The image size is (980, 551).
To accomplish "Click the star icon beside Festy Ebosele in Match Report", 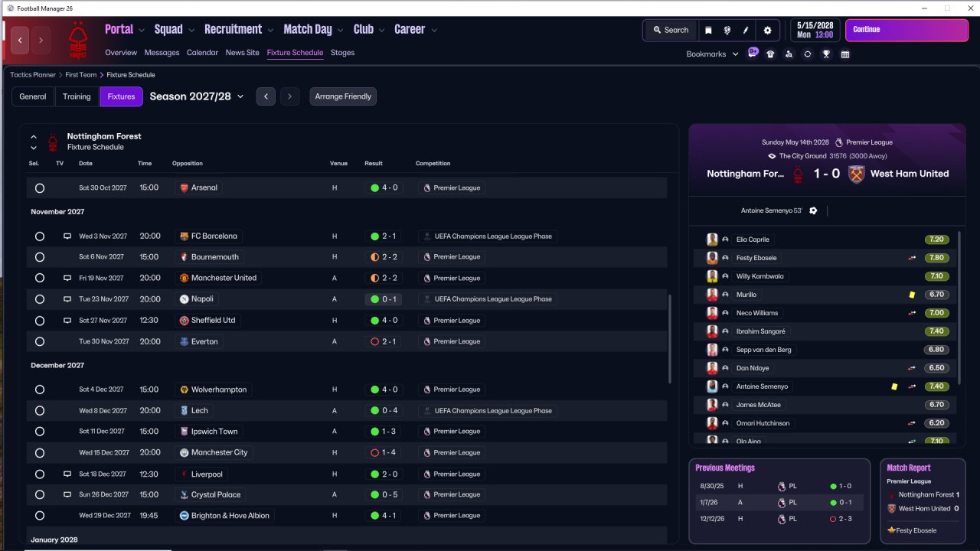I will (891, 530).
